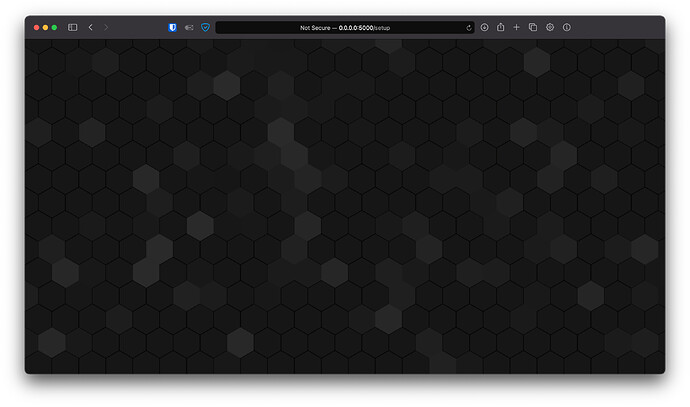Click the address bar showing 0.0.0.0:5000/setup
Screen dimensions: 690x407
click(345, 27)
